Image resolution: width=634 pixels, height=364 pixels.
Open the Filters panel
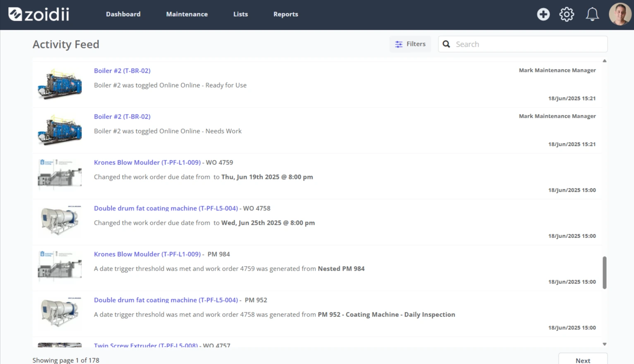pos(410,44)
